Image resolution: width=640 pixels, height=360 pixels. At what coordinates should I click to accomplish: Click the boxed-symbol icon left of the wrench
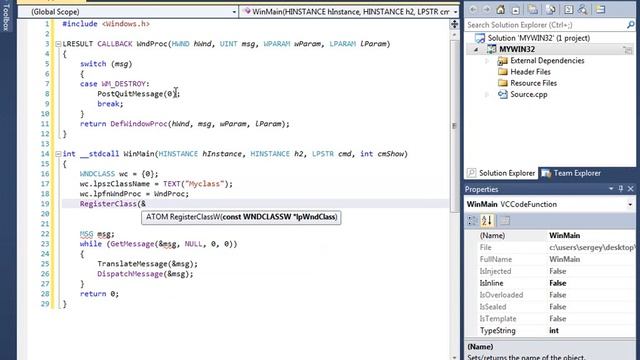pos(569,9)
